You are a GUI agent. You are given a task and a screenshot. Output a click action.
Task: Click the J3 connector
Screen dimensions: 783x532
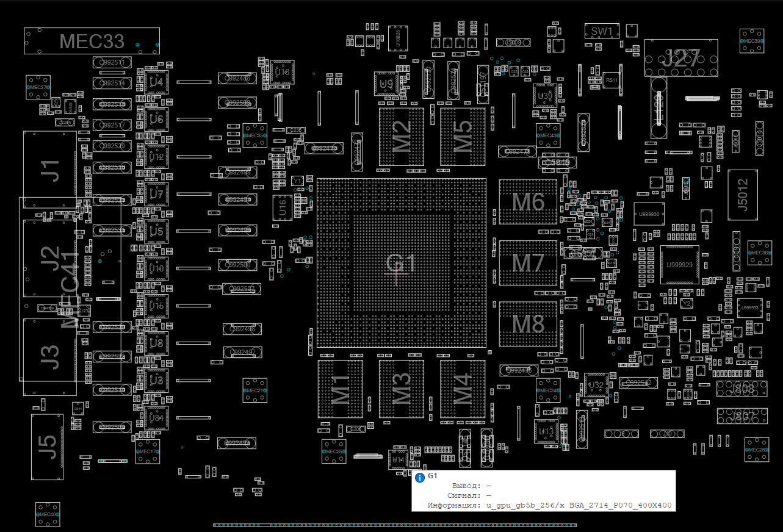click(x=50, y=357)
